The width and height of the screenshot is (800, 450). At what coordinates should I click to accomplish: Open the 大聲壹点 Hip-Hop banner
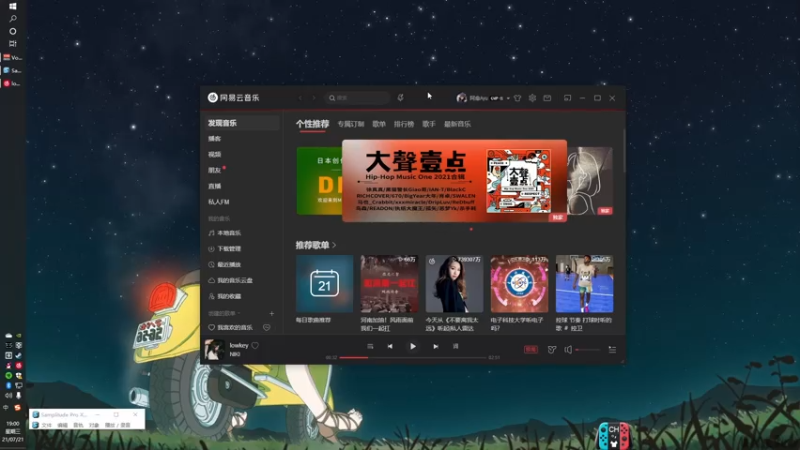(x=454, y=181)
